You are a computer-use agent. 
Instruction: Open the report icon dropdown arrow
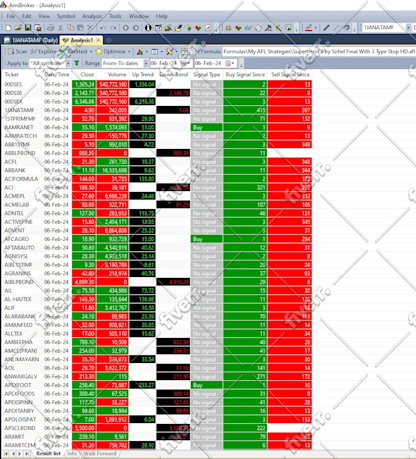pos(147,52)
